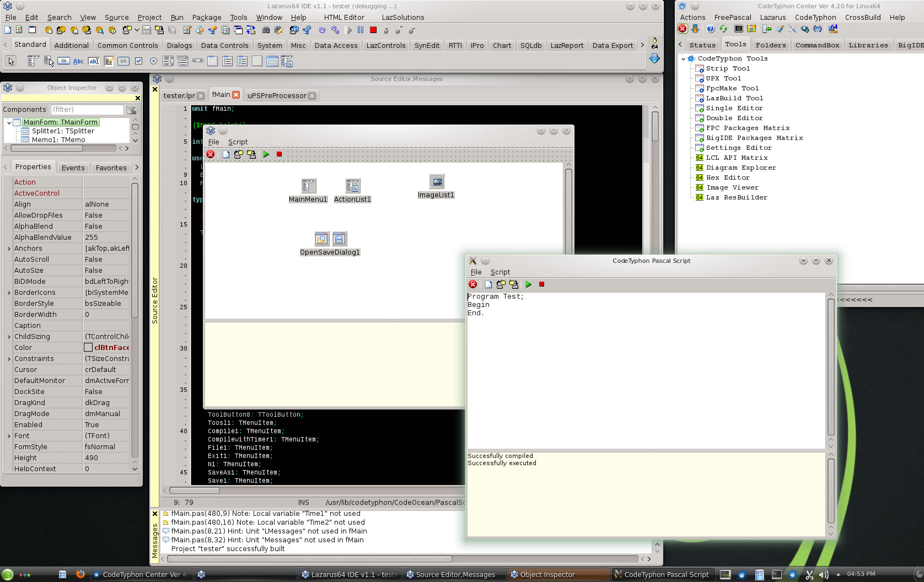Screen dimensions: 924x582
Task: Collapse the MainForm: TMainForm component tree node
Action: point(9,122)
